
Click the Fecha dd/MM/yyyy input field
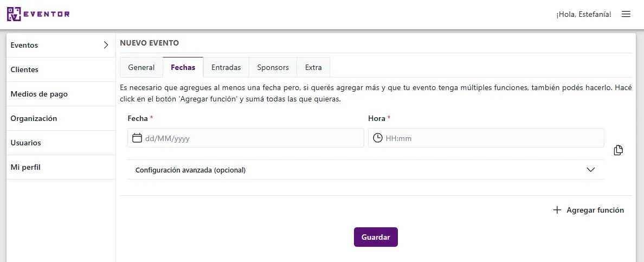246,138
